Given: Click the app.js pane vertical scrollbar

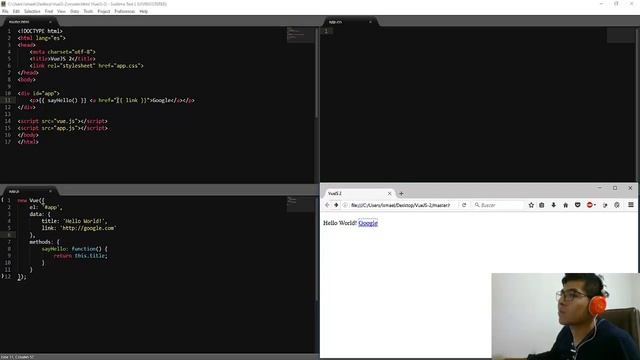Looking at the screenshot, I should tap(317, 249).
